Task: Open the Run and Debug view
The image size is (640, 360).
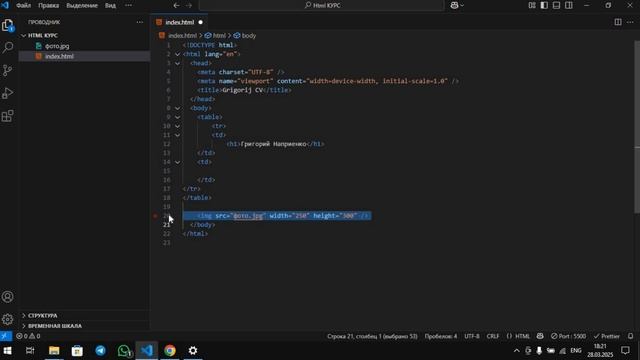Action: [x=8, y=93]
